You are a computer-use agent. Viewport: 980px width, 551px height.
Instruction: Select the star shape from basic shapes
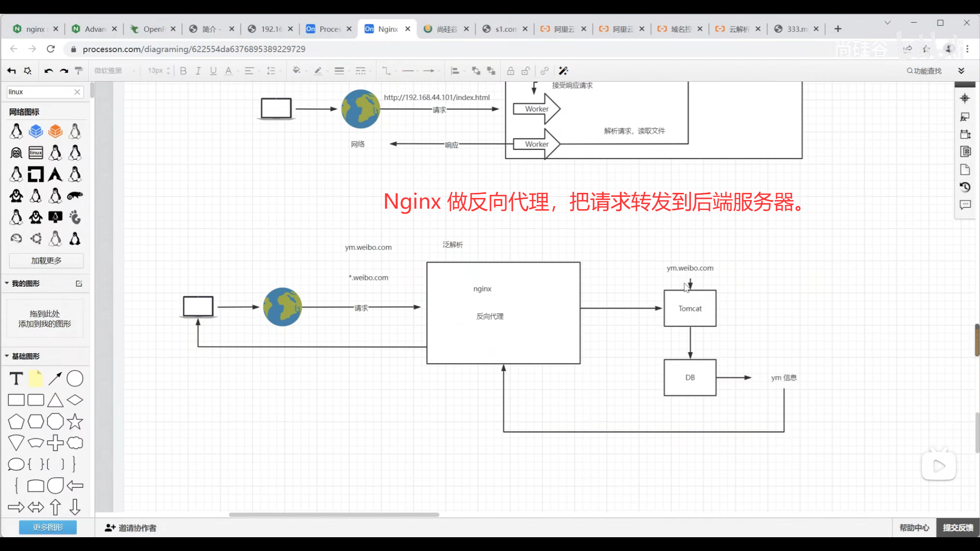(x=75, y=421)
